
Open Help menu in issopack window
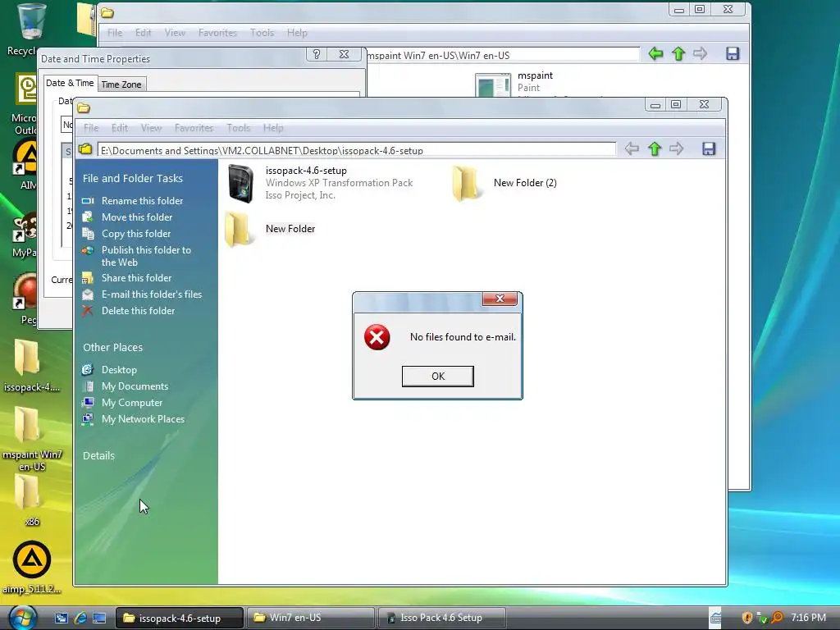tap(273, 128)
